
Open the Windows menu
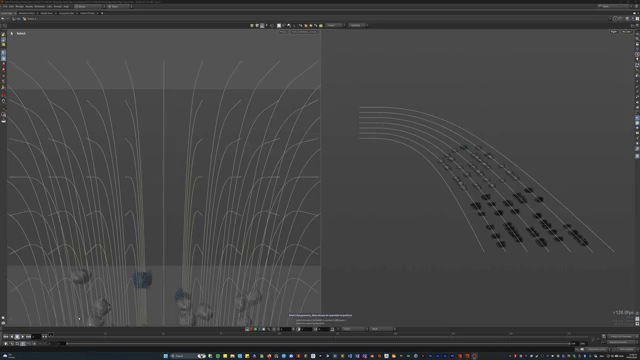pos(40,7)
